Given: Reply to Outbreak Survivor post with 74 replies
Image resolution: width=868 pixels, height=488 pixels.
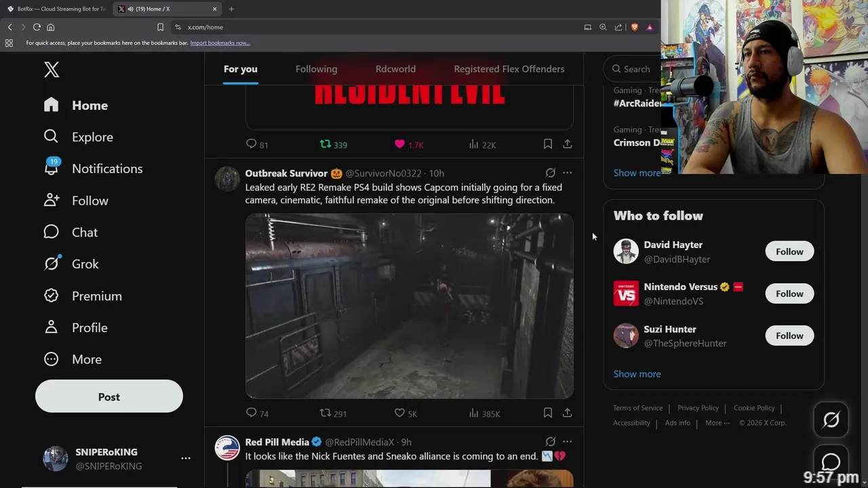Looking at the screenshot, I should 257,413.
